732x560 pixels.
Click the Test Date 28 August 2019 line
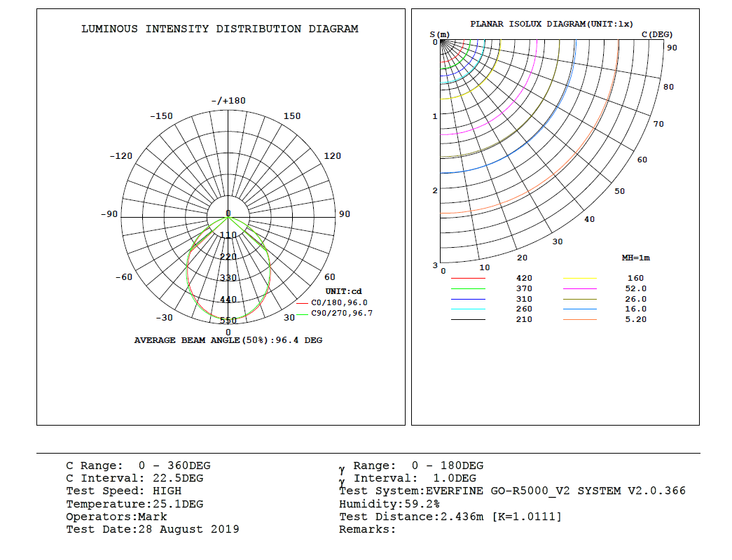click(x=153, y=529)
